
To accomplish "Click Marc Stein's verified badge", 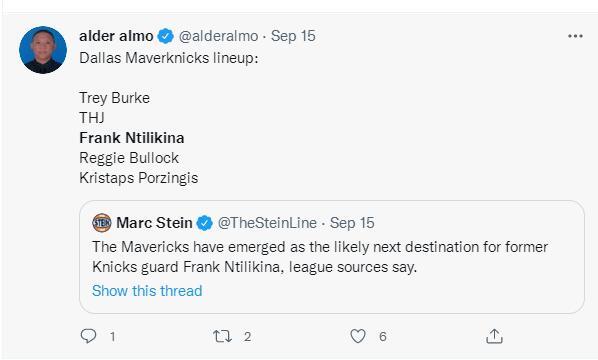I will [204, 223].
